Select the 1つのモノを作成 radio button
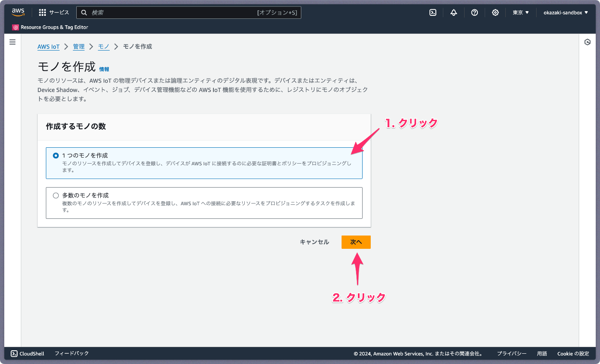This screenshot has height=364, width=600. [x=56, y=155]
